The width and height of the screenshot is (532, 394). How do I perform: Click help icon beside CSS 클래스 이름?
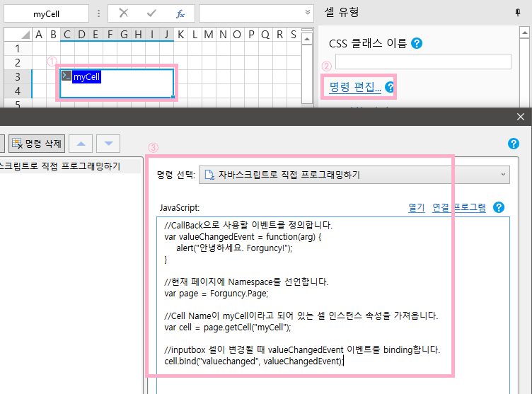coord(417,44)
